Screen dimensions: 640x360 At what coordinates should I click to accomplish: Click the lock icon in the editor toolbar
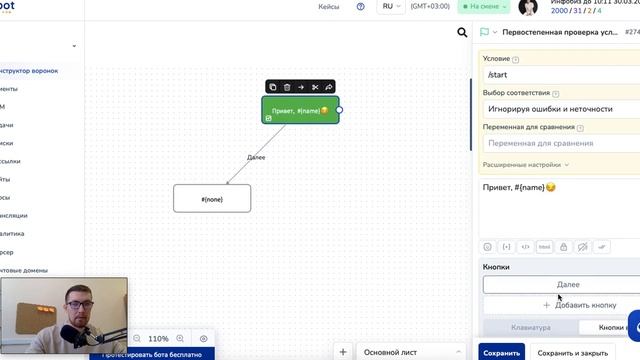coord(563,247)
